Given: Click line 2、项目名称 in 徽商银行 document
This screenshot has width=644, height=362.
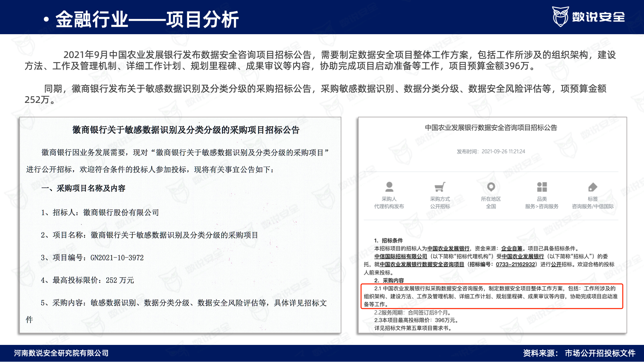Looking at the screenshot, I should (x=150, y=235).
